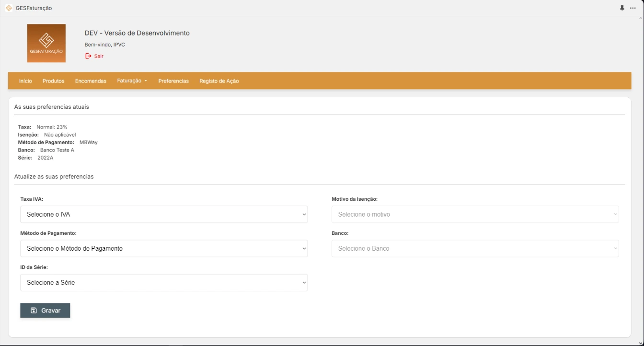Open the Banco dropdown

pos(475,248)
